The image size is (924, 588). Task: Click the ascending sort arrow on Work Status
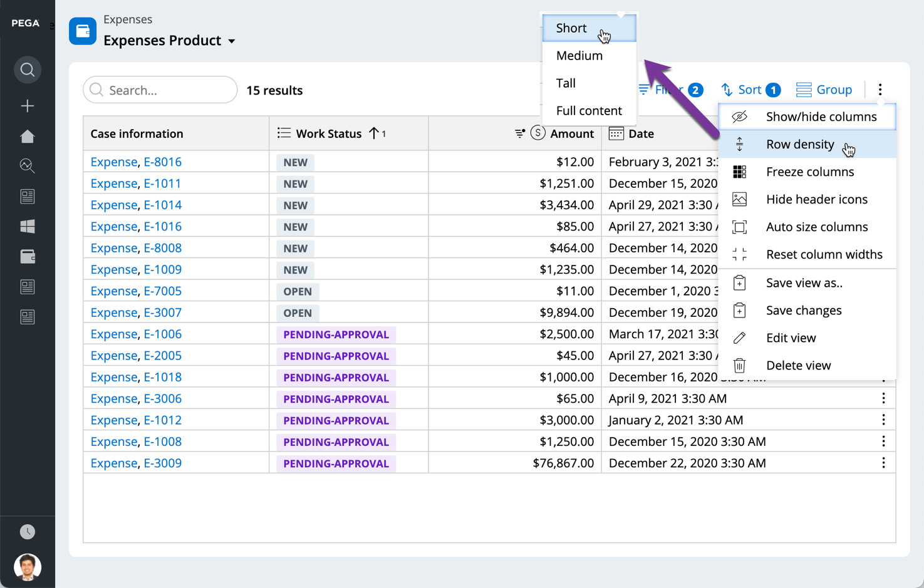click(x=374, y=133)
